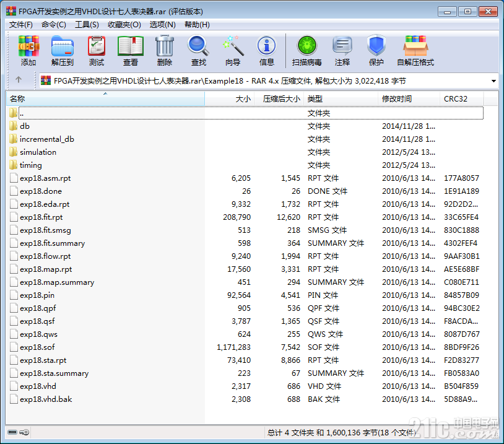Click the 'DONE 文件' type cell
The image size is (504, 444).
[x=327, y=191]
